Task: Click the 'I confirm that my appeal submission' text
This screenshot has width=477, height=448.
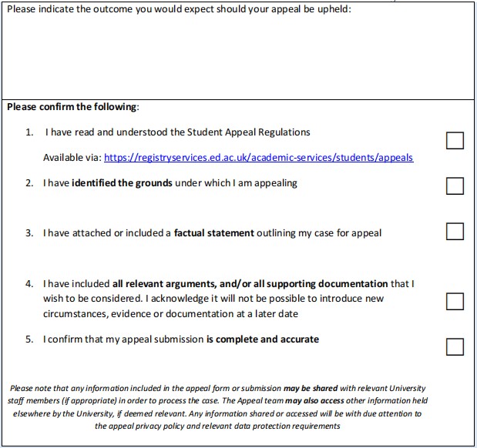Action: pyautogui.click(x=123, y=339)
